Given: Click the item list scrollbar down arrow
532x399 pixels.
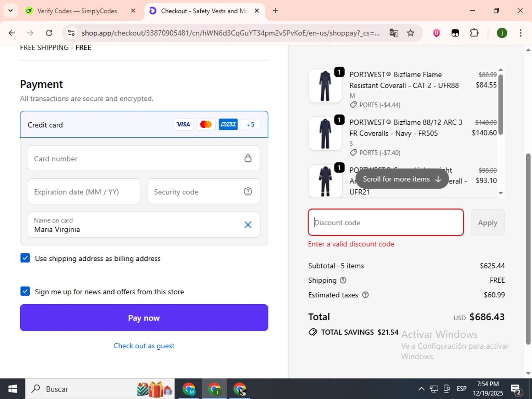Looking at the screenshot, I should (501, 193).
